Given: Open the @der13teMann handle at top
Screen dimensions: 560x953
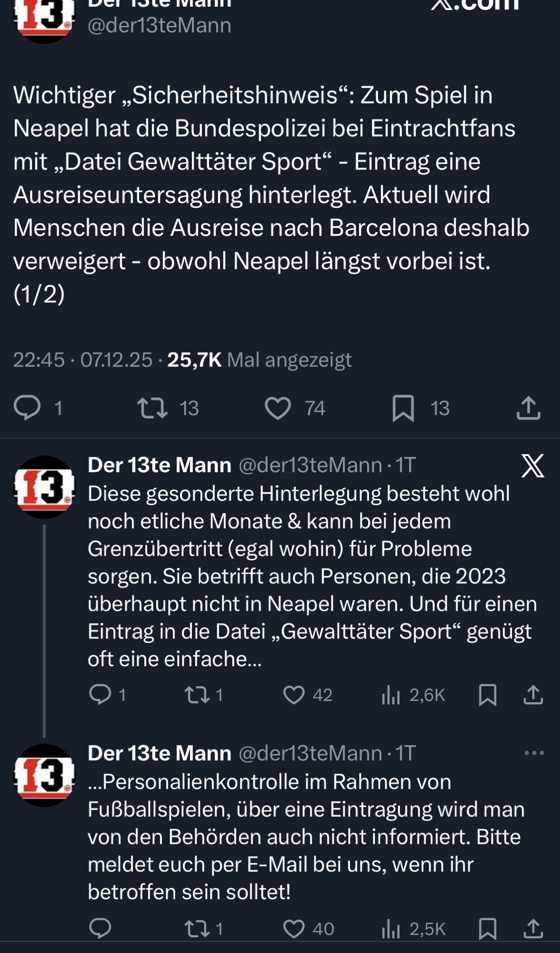Looking at the screenshot, I should pyautogui.click(x=159, y=25).
